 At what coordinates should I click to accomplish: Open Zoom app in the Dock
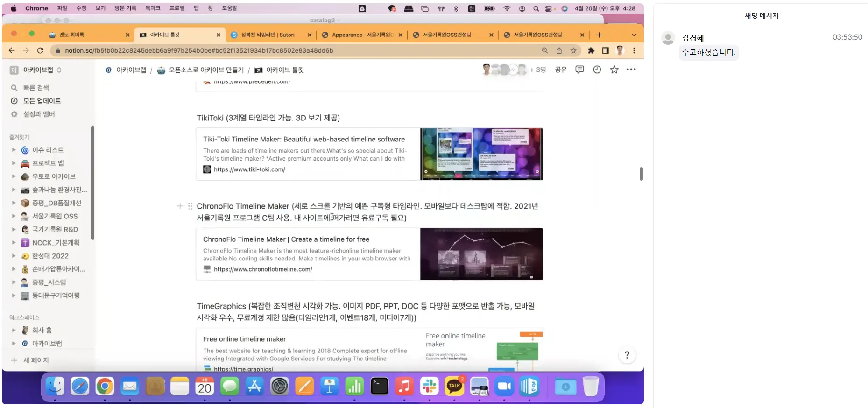coord(504,386)
